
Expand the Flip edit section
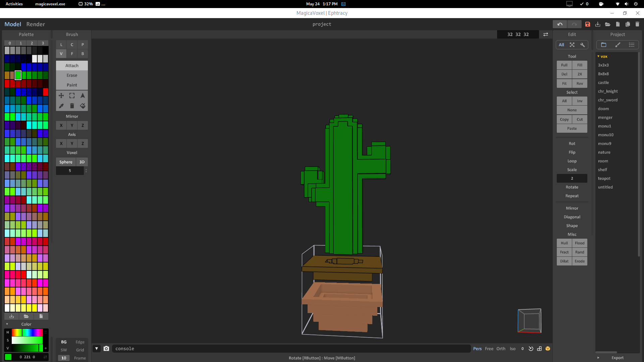point(572,152)
